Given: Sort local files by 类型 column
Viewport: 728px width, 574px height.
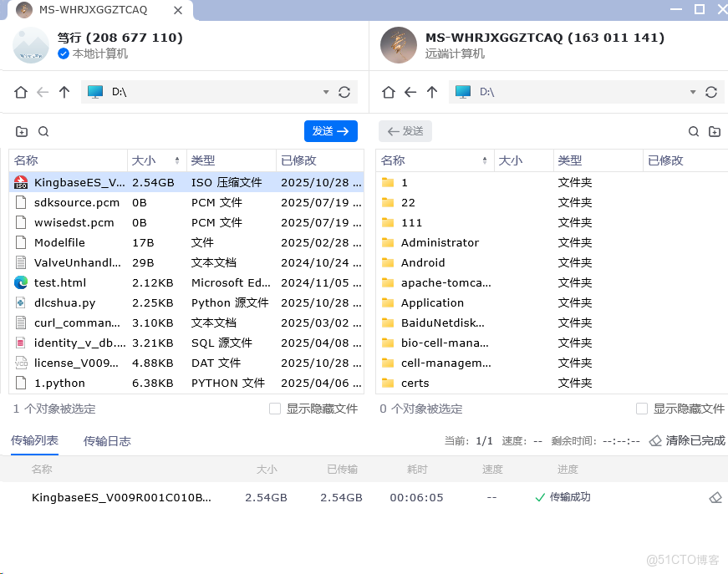Looking at the screenshot, I should coord(232,160).
